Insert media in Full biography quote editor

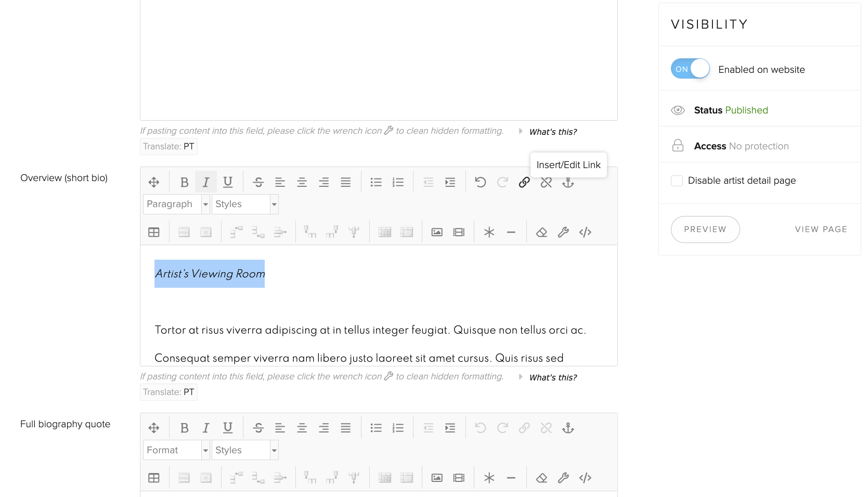459,478
